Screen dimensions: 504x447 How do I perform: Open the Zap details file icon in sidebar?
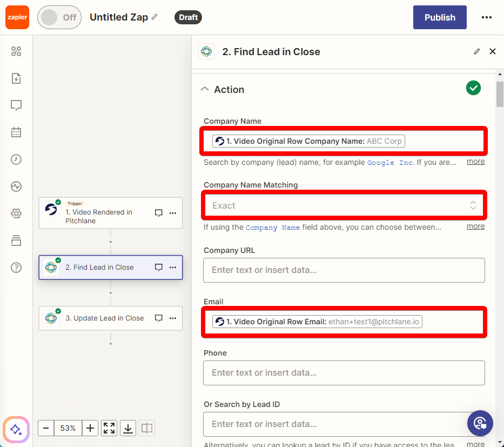16,78
